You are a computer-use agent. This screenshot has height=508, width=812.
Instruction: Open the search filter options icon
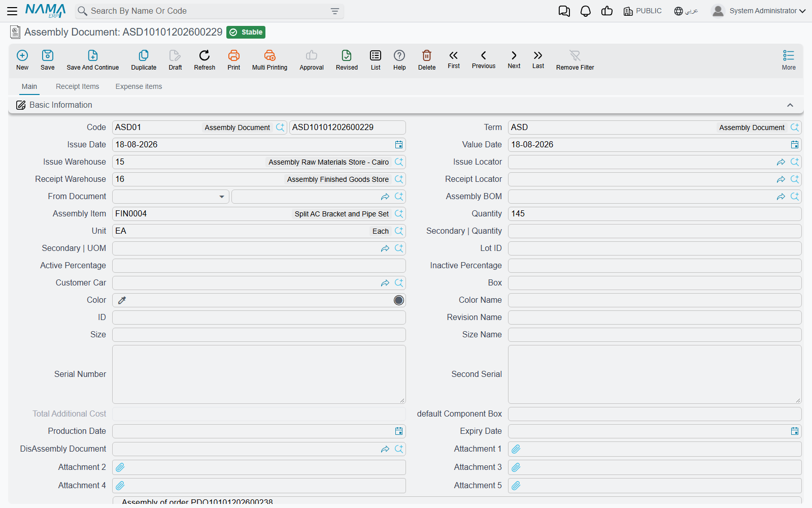[334, 11]
